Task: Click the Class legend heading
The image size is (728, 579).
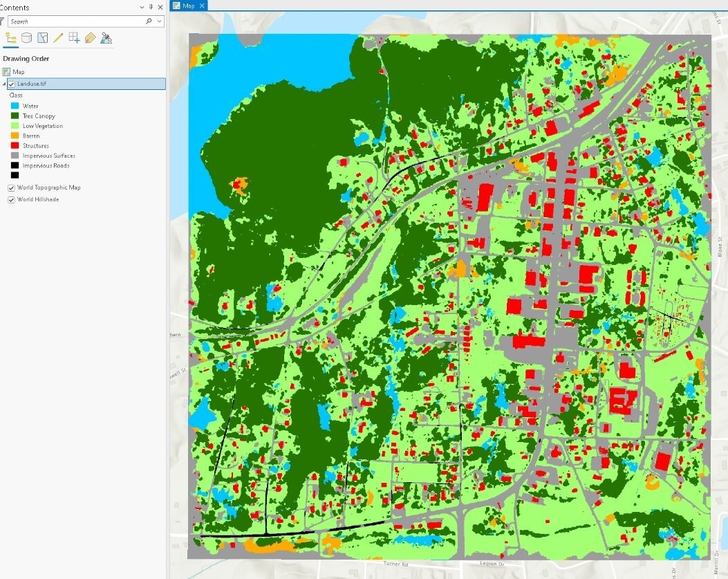Action: pos(16,95)
